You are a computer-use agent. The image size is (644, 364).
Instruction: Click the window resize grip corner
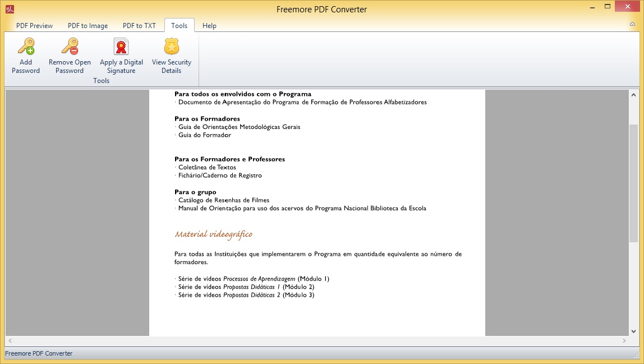point(637,354)
